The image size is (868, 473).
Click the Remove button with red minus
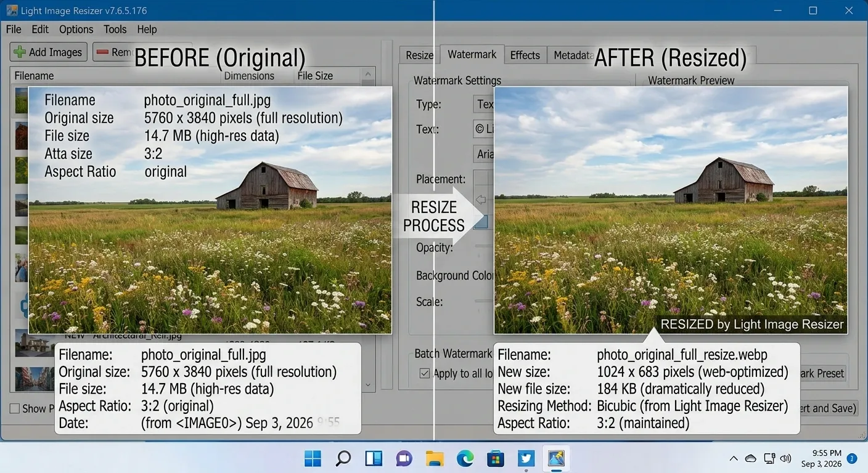point(113,52)
